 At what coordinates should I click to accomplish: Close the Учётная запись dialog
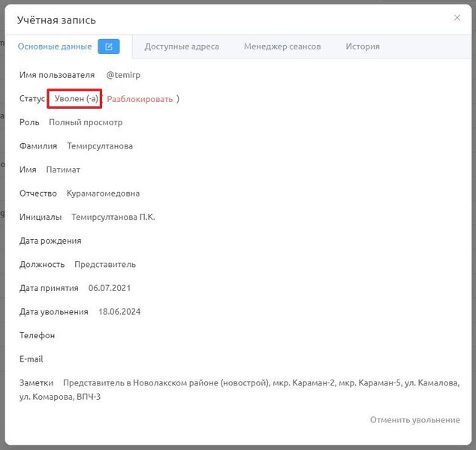(x=456, y=18)
